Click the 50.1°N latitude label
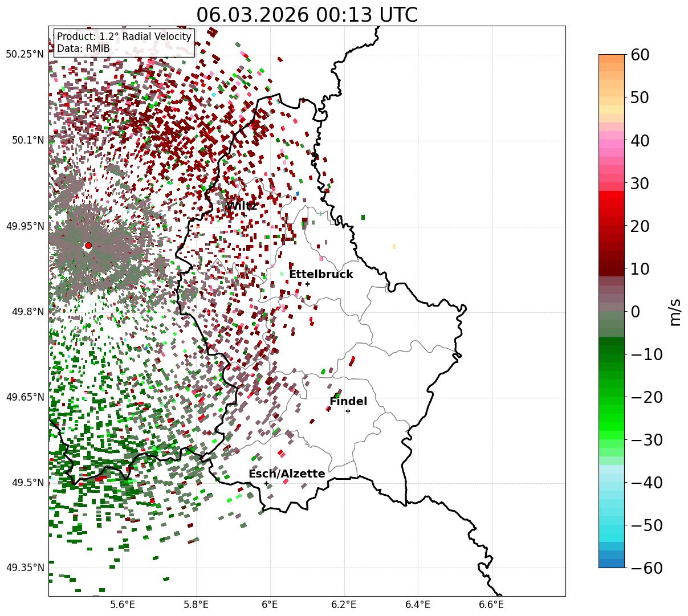688x616 pixels. (x=27, y=140)
